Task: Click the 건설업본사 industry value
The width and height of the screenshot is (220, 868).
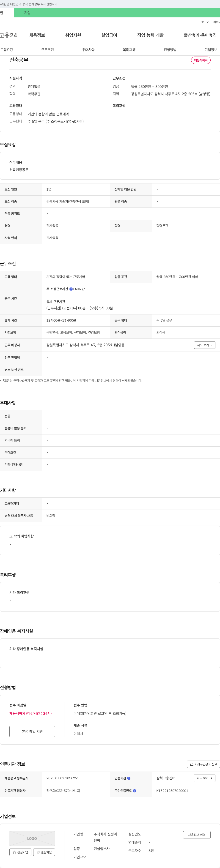Action: point(102,849)
